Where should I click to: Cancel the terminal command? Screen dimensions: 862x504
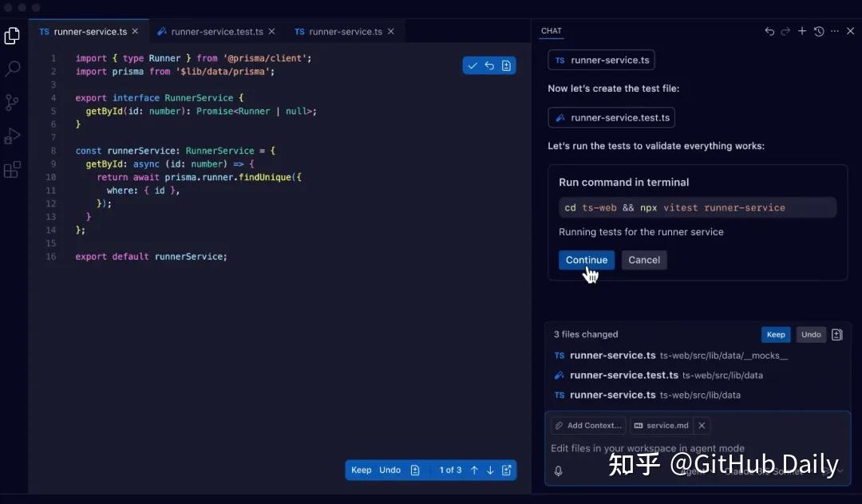(x=644, y=260)
